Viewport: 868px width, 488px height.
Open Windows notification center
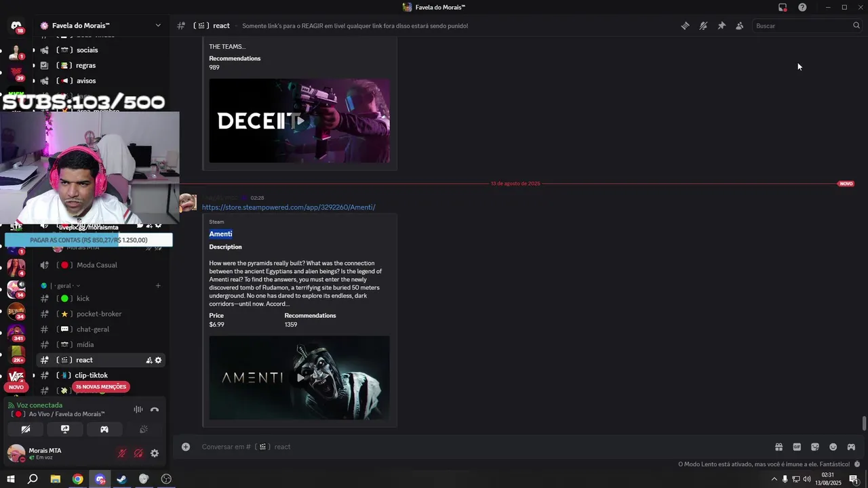[x=854, y=479]
